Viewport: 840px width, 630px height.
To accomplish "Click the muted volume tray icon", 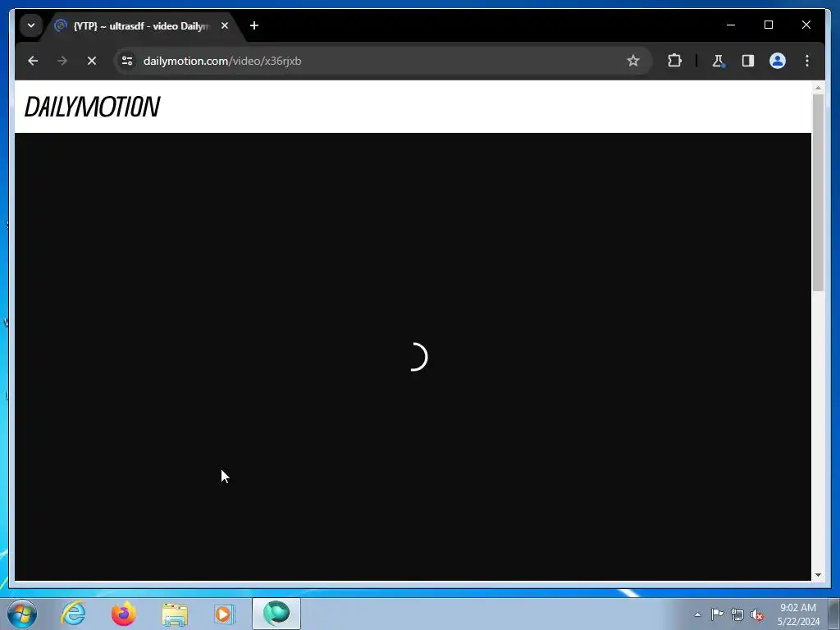I will pyautogui.click(x=757, y=614).
